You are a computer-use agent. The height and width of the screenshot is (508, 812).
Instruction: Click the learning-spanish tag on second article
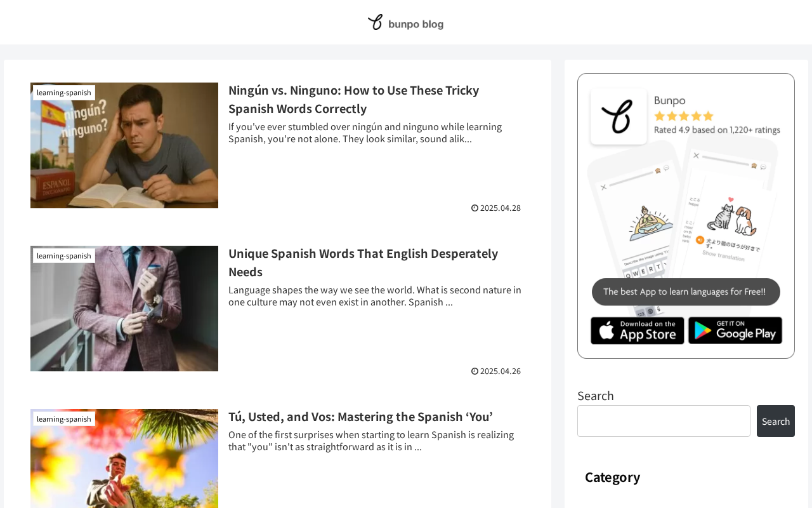(x=64, y=256)
